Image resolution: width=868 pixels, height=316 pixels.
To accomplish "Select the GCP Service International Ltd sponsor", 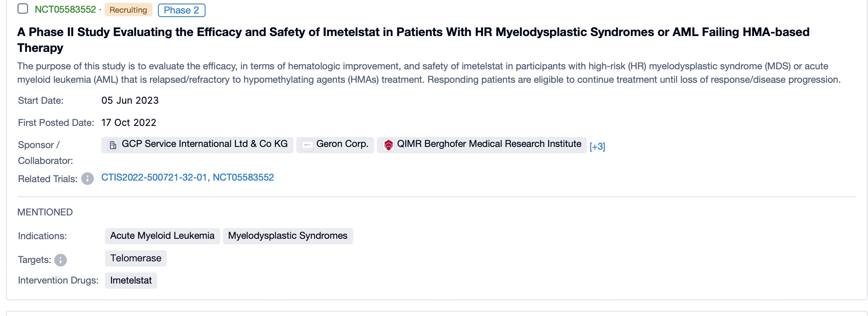I will point(204,144).
